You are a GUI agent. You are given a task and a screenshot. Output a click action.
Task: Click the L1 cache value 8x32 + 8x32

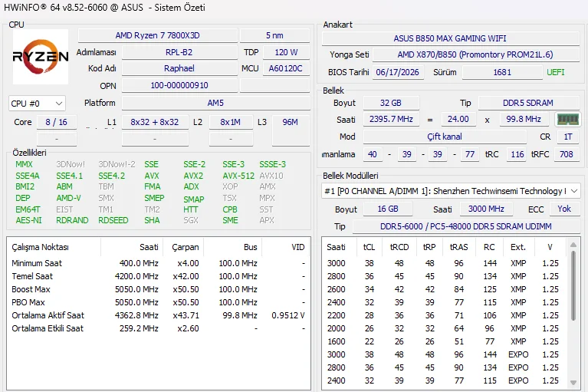coord(155,122)
